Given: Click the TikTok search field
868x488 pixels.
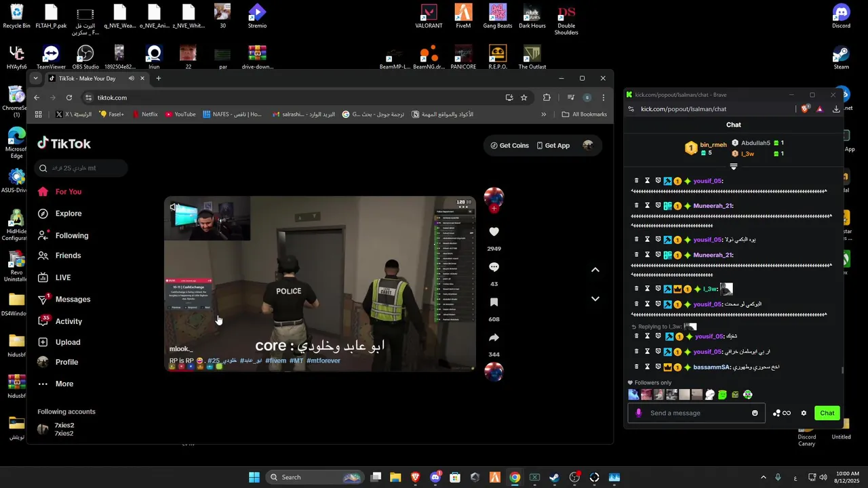Looking at the screenshot, I should (x=81, y=168).
